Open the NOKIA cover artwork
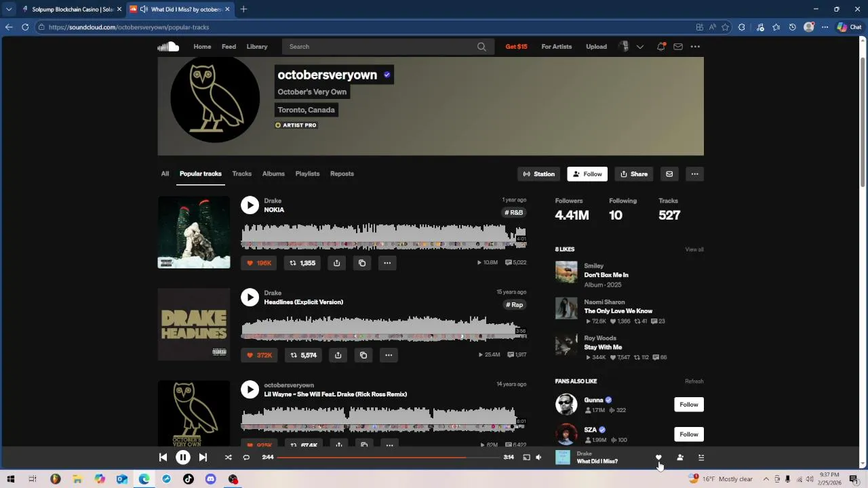 click(194, 232)
